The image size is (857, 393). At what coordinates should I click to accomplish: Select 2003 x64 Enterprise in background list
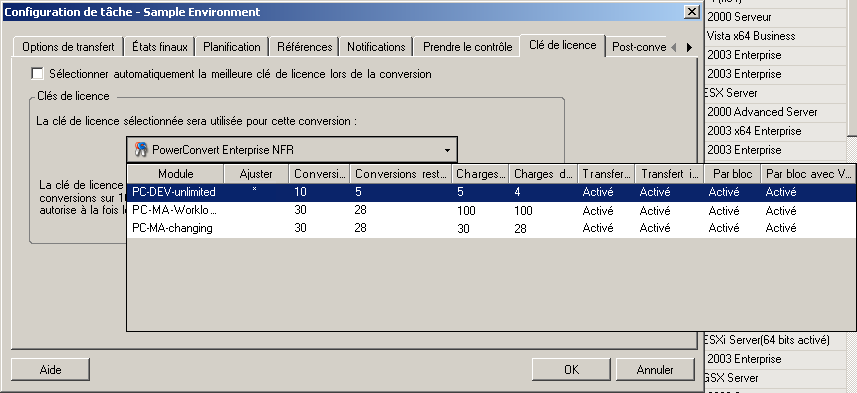pos(754,131)
